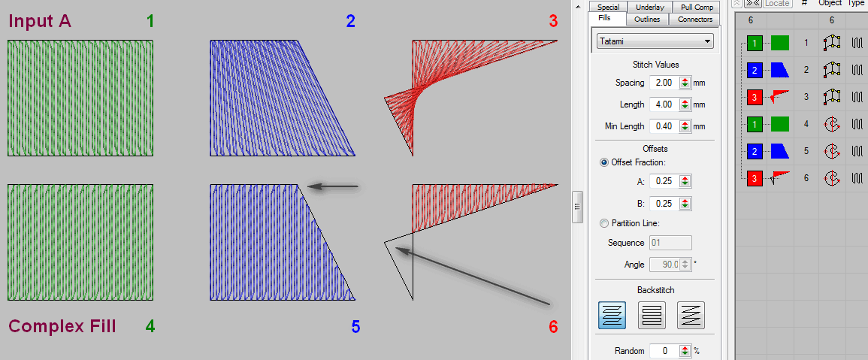Click the stitch type icon in row 3
This screenshot has height=360, width=868.
(857, 96)
